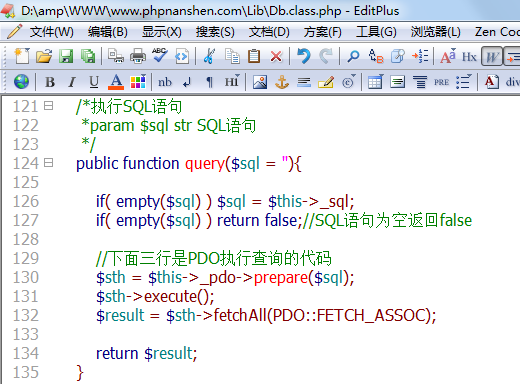Save the document with the floppy disk icon
520x384 pixels.
click(x=66, y=56)
